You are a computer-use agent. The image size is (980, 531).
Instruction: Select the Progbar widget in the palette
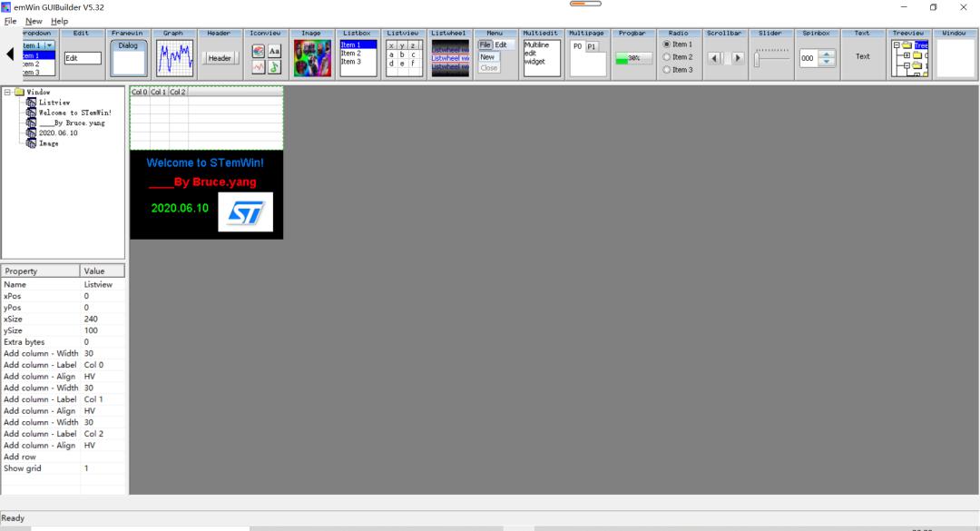tap(633, 54)
